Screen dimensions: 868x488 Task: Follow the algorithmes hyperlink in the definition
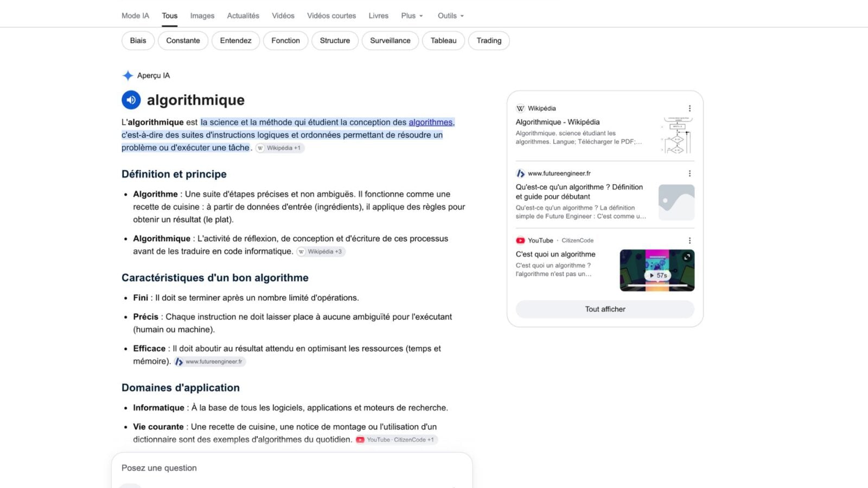point(431,123)
